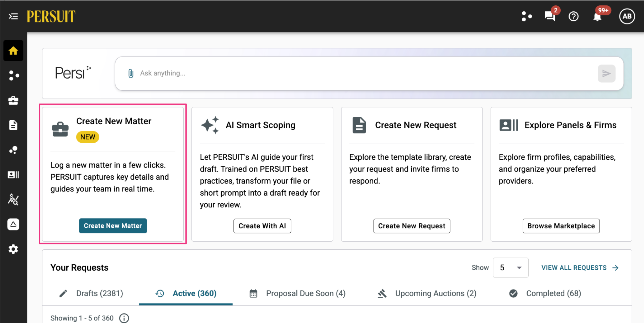Open the settings gear in sidebar
Viewport: 644px width, 323px height.
(x=13, y=249)
